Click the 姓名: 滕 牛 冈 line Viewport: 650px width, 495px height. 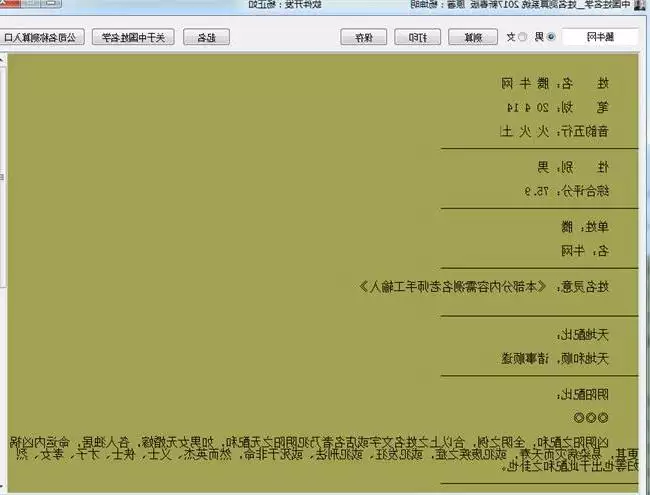(x=555, y=84)
